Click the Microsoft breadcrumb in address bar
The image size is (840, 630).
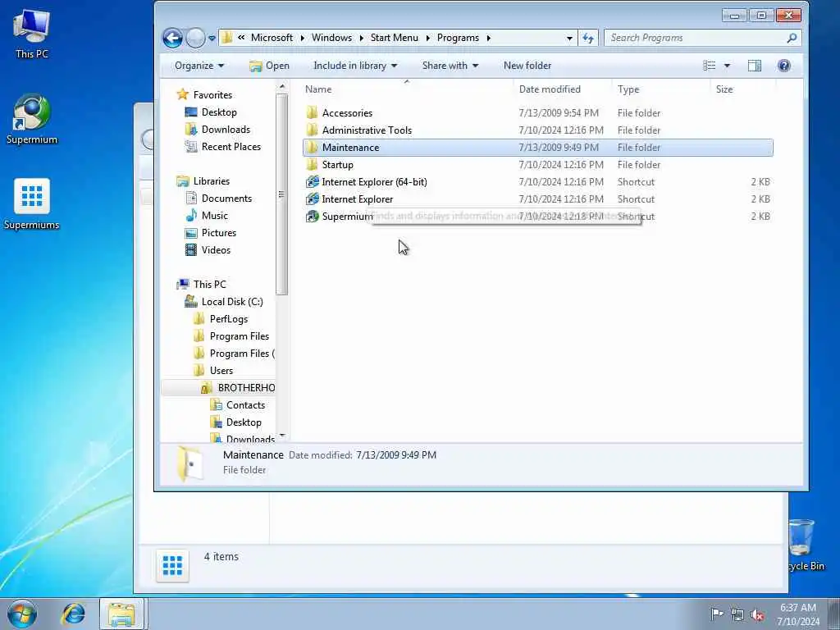(x=272, y=38)
